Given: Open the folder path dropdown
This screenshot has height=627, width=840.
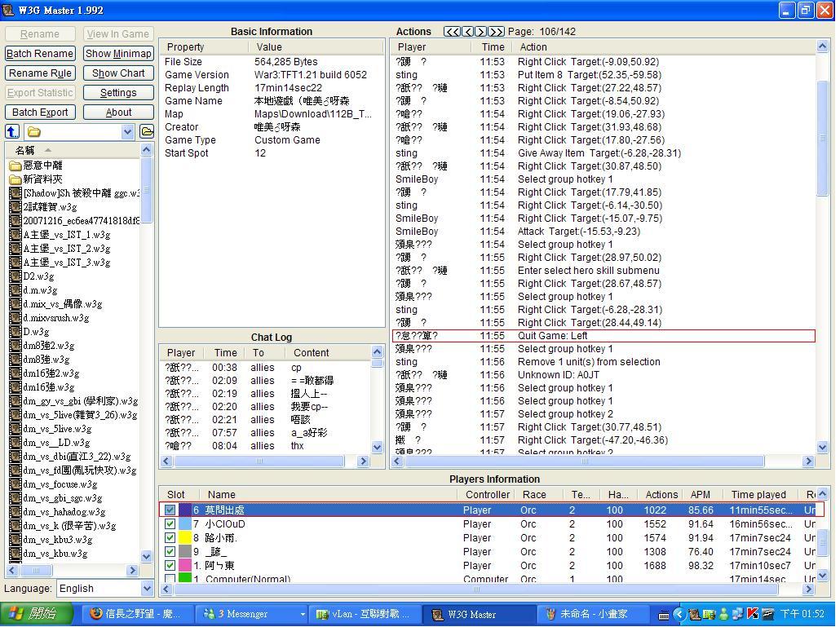Looking at the screenshot, I should point(127,132).
